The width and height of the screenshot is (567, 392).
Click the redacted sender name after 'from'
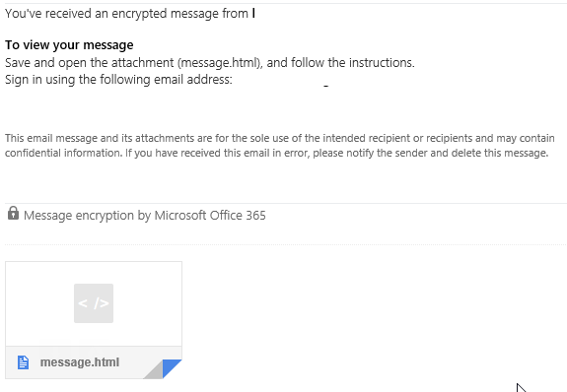pyautogui.click(x=253, y=14)
